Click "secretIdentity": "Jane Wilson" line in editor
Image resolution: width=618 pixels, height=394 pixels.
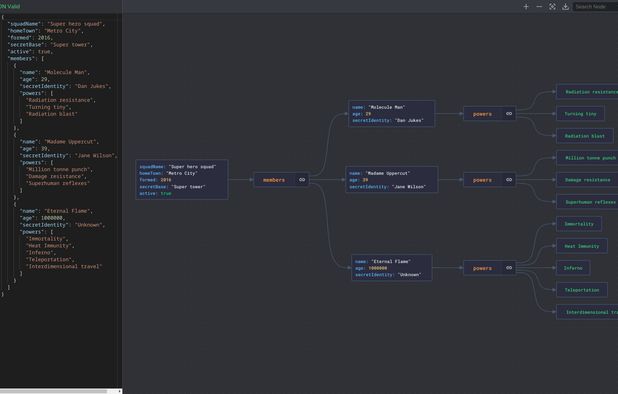69,156
